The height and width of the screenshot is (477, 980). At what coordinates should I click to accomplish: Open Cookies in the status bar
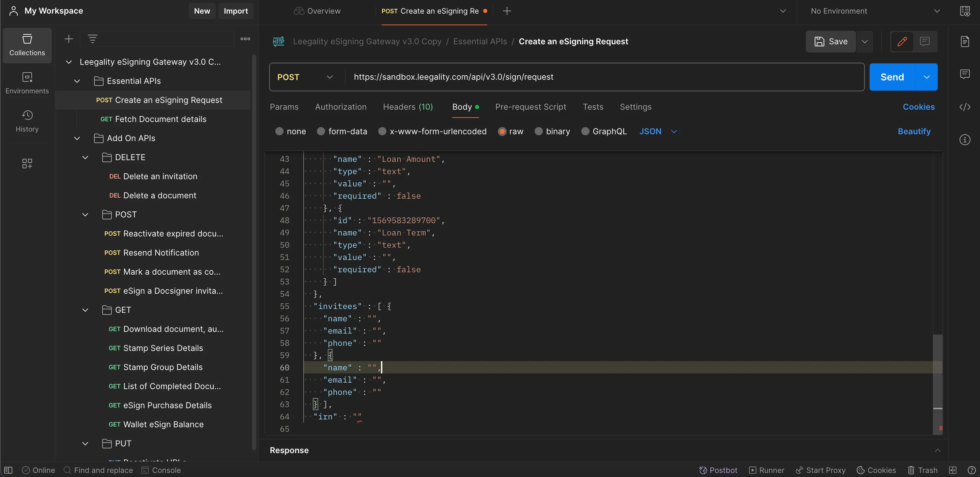(876, 470)
